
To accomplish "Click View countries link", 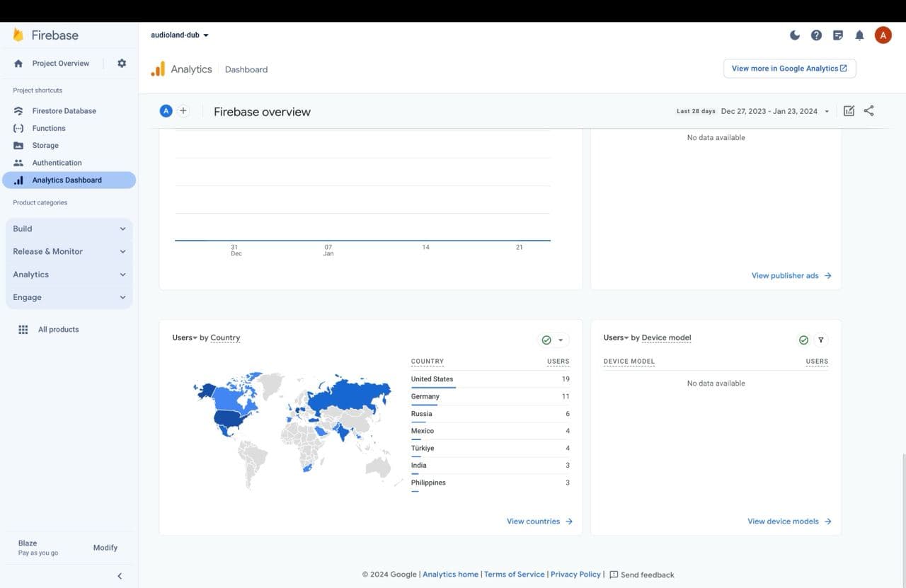I will [x=539, y=521].
